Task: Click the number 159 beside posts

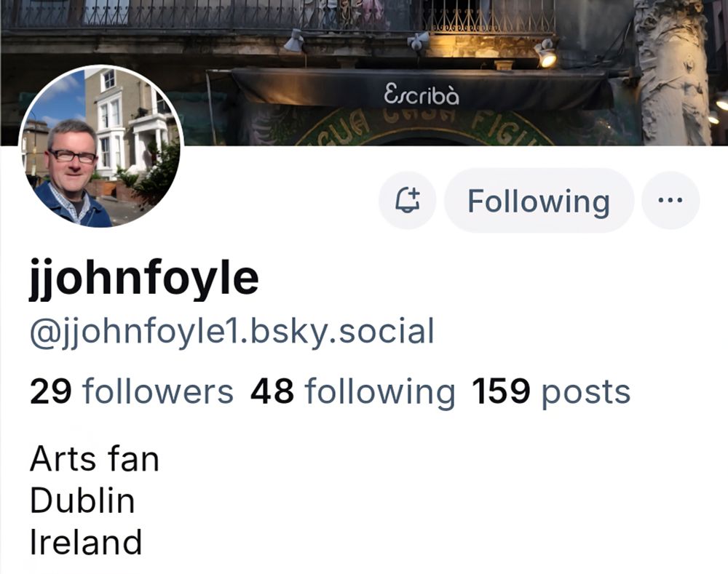Action: (501, 391)
